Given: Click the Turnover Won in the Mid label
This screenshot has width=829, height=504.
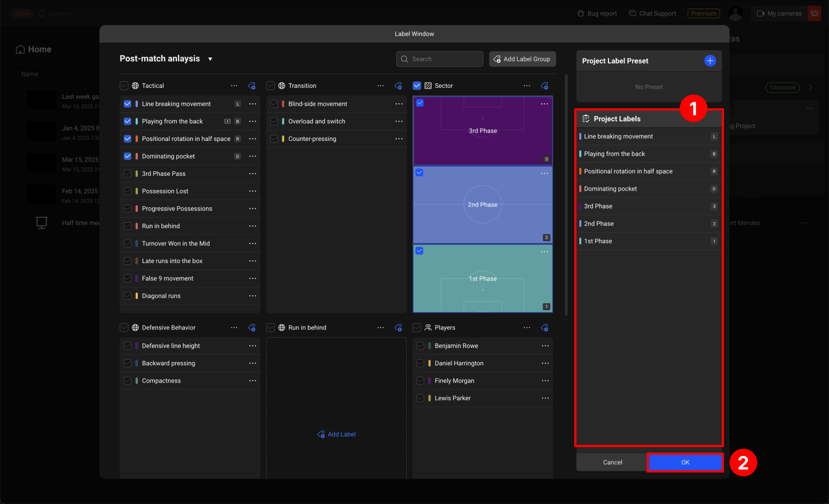Looking at the screenshot, I should [x=176, y=244].
